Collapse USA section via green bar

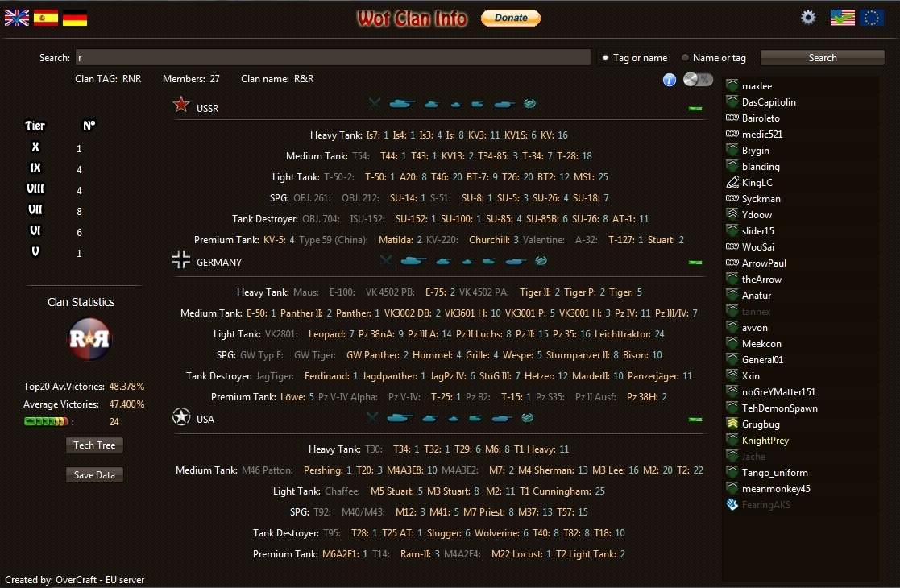coord(695,420)
